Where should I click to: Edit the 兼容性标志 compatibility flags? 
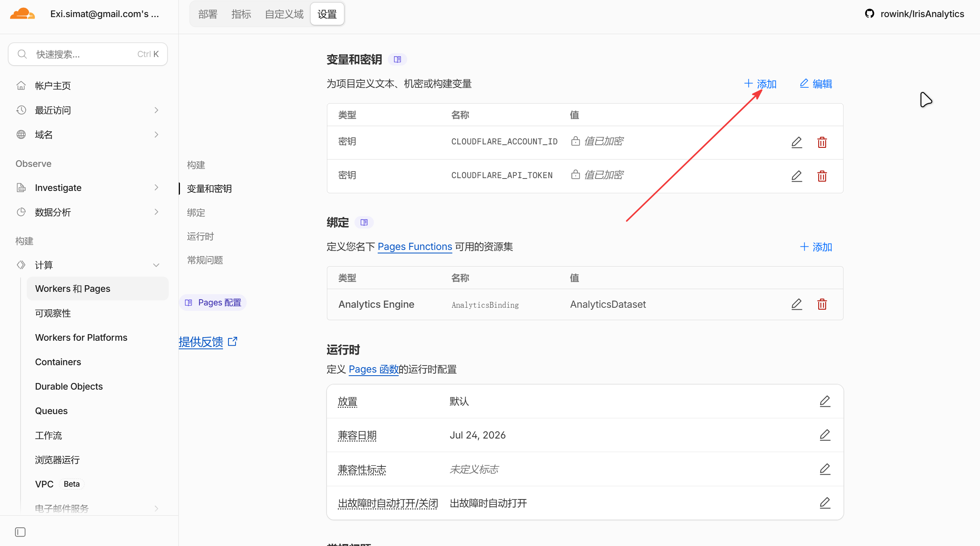(825, 469)
